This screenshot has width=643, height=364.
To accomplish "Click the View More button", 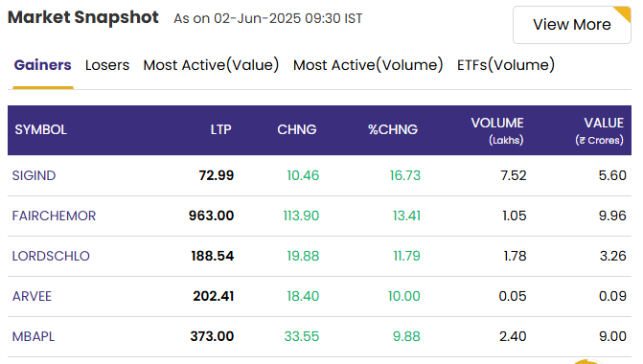I will tap(572, 25).
